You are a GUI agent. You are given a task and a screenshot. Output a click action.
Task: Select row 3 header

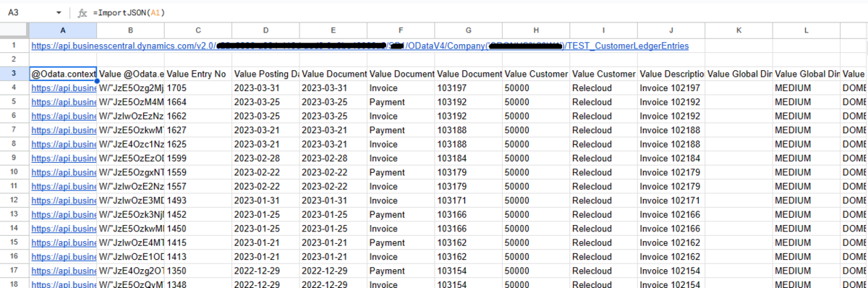14,74
